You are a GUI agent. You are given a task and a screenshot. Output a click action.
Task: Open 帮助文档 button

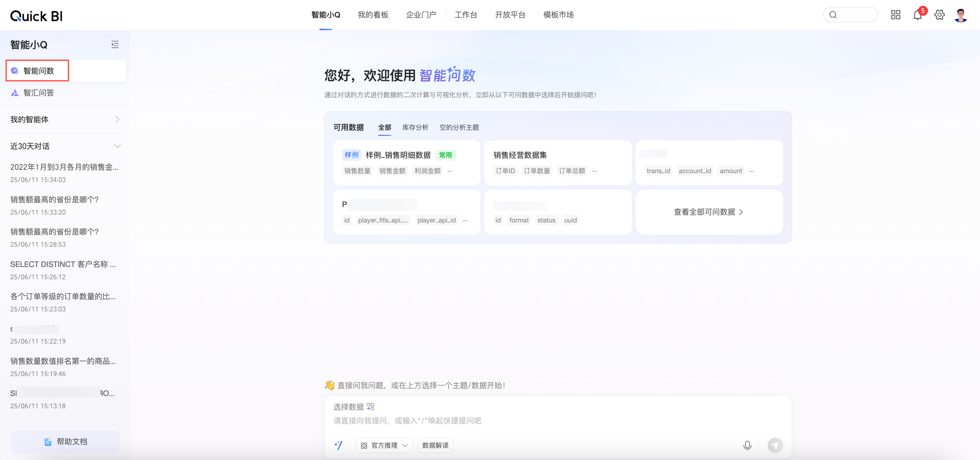tap(65, 442)
